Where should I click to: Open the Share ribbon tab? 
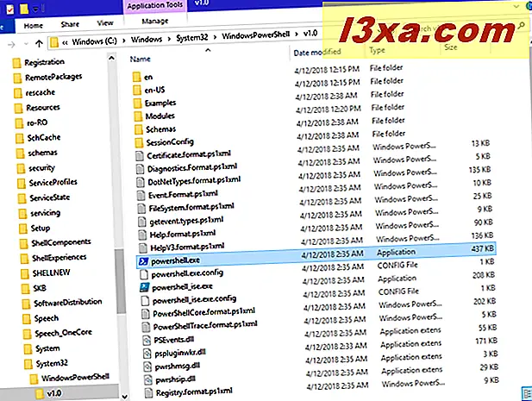click(70, 24)
